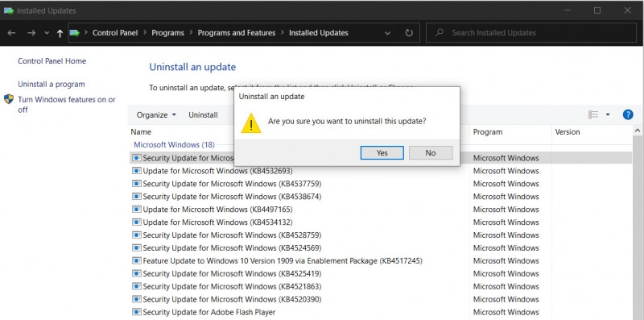Select Security Update (KB4538674) row

click(x=381, y=197)
